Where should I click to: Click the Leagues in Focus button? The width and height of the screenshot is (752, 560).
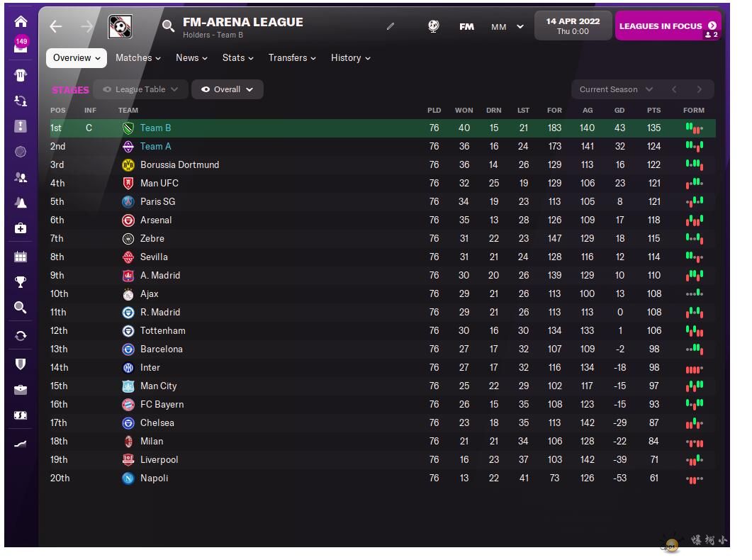pyautogui.click(x=667, y=26)
